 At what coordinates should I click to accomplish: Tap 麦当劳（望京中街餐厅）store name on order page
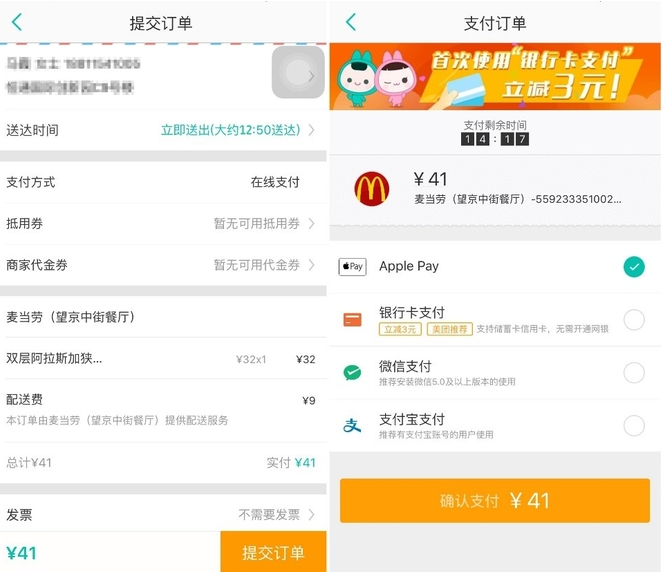[x=71, y=317]
